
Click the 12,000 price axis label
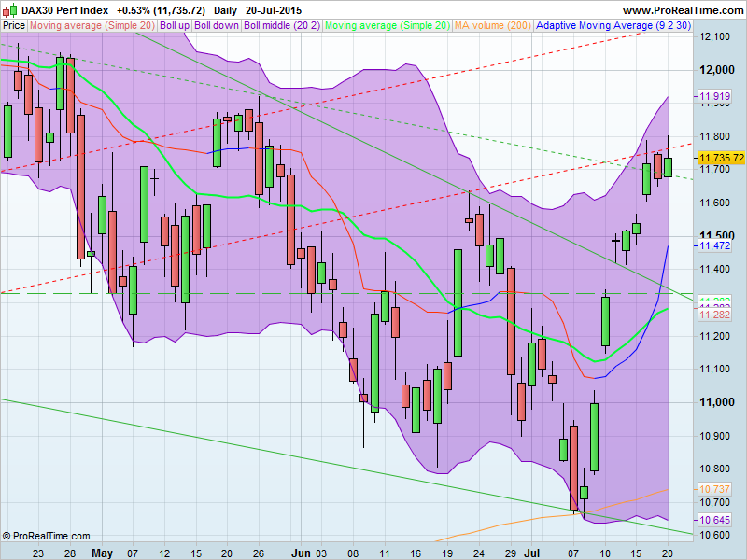pos(717,70)
